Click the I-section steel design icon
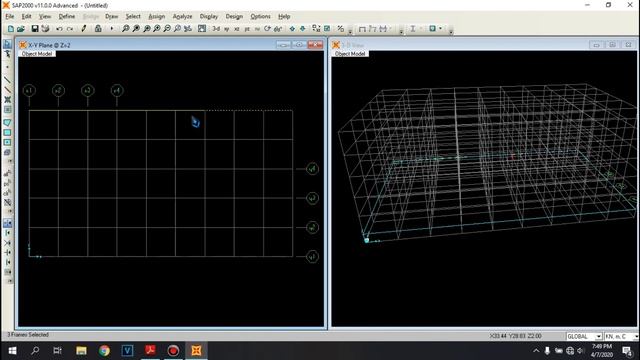 [x=413, y=29]
